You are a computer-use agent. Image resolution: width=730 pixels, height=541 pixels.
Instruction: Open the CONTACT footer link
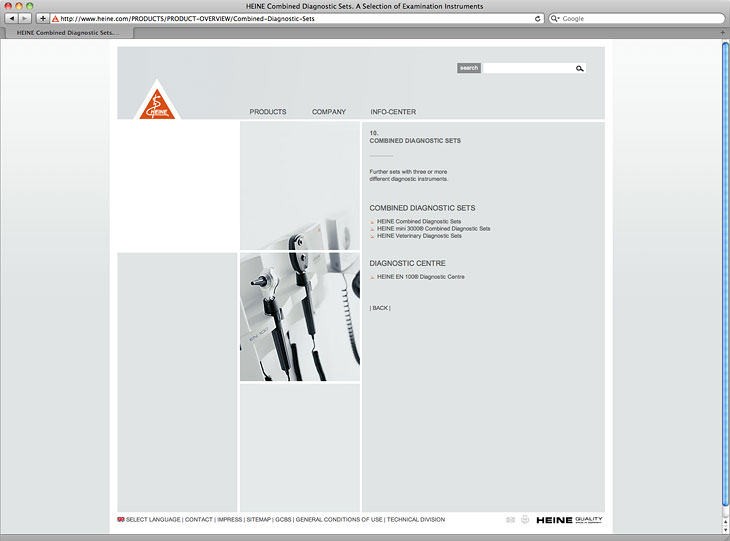tap(199, 520)
